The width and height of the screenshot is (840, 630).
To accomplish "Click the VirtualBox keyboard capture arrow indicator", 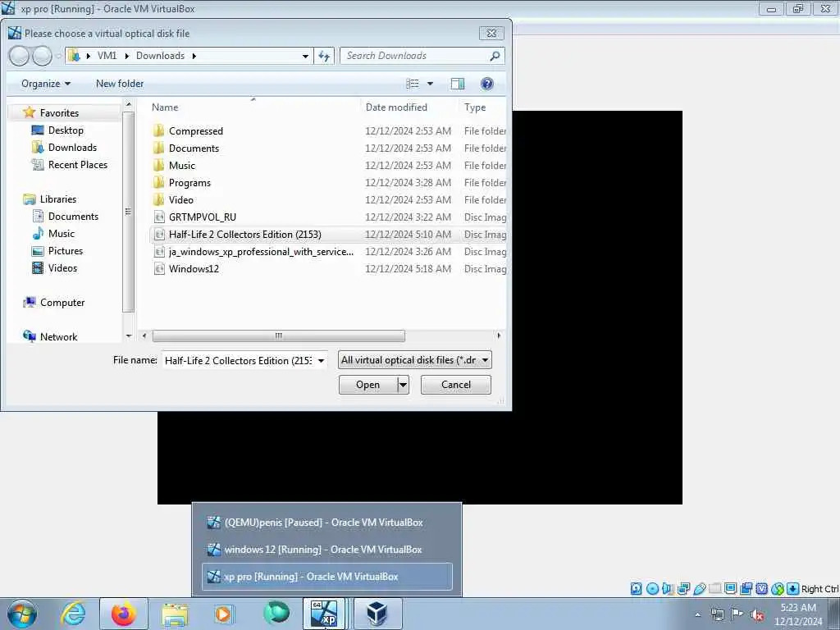I will [793, 589].
